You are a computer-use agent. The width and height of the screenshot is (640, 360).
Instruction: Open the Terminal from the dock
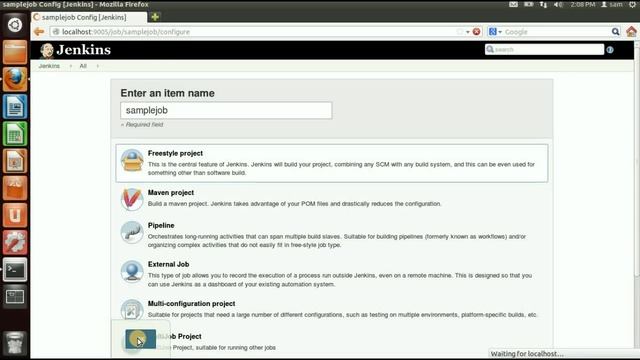[15, 269]
